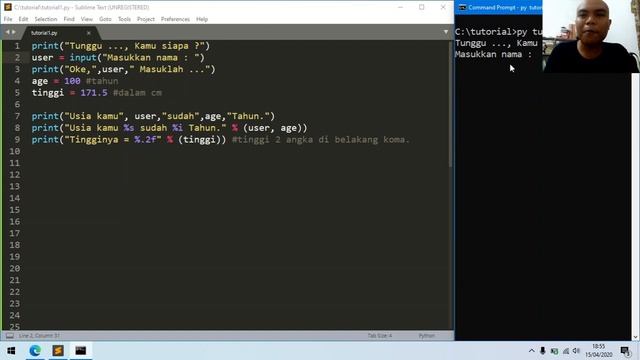Switch to Sublime Text on the taskbar
640x360 pixels.
point(58,351)
